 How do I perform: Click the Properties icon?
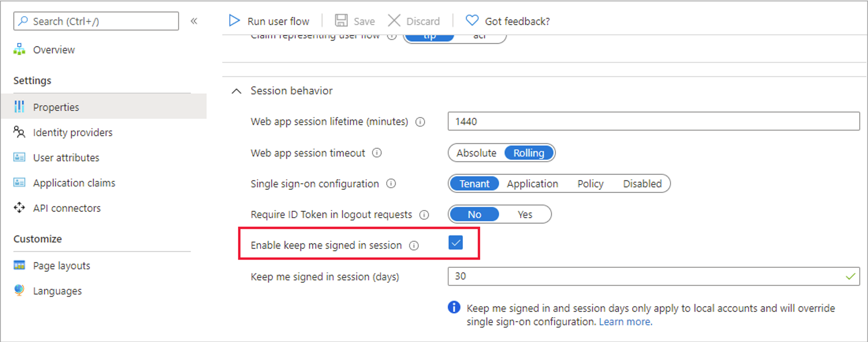[19, 107]
